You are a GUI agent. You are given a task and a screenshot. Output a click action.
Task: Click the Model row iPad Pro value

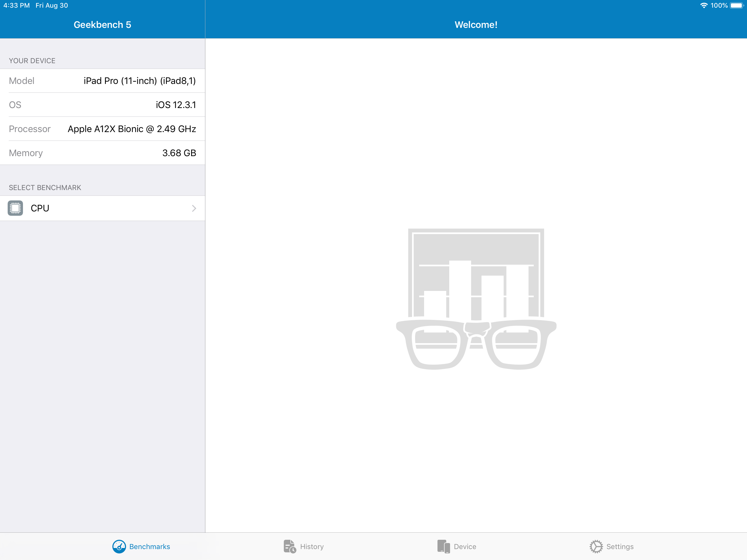point(139,81)
